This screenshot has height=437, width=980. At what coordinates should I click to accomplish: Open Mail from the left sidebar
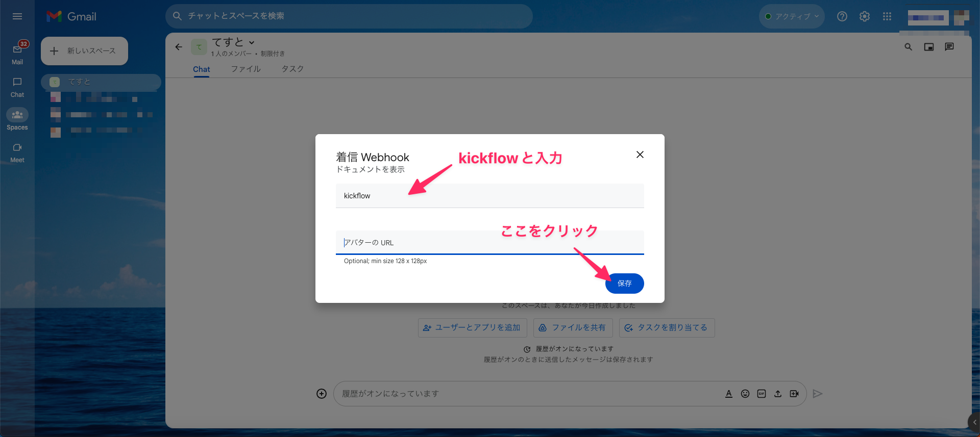17,54
